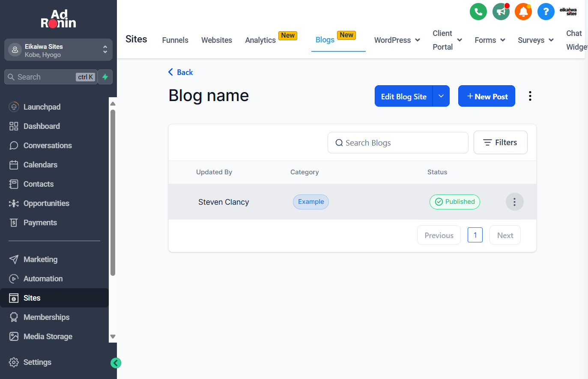Image resolution: width=588 pixels, height=379 pixels.
Task: Open the megaphone announcements icon
Action: click(x=501, y=12)
